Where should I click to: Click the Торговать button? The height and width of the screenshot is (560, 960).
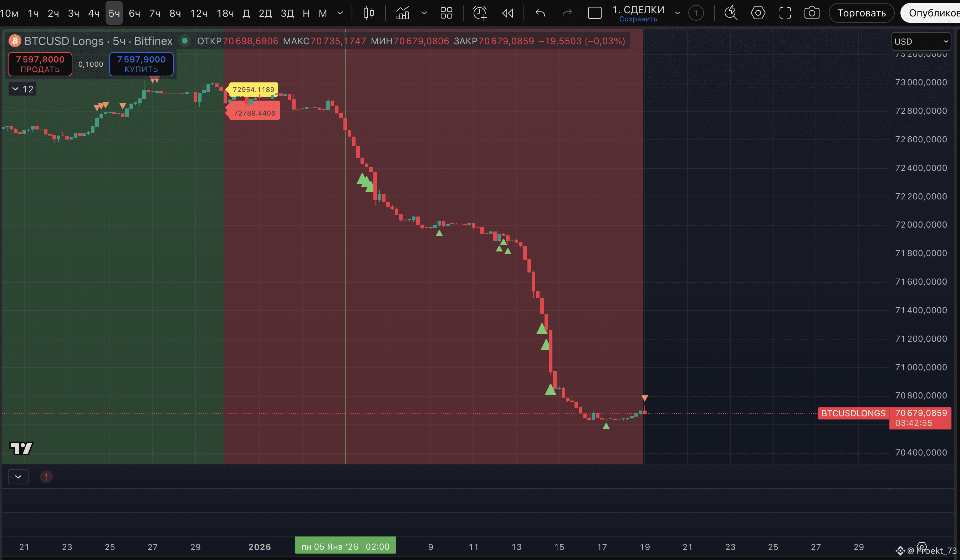(861, 13)
